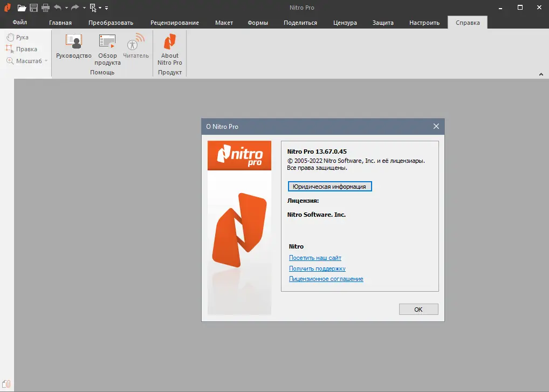Click the version text Nitro Pro 13.67.0.45
549x392 pixels.
(x=317, y=152)
